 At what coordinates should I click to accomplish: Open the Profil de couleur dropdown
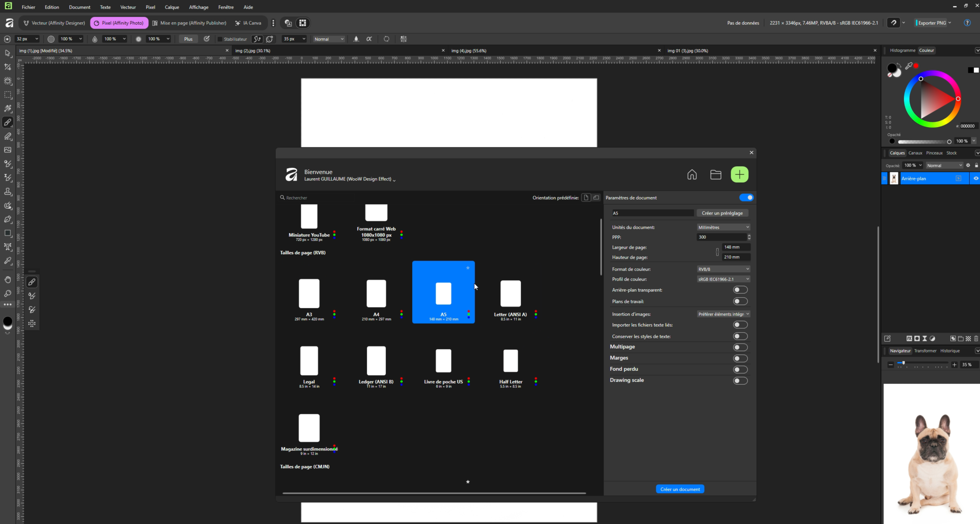click(723, 279)
